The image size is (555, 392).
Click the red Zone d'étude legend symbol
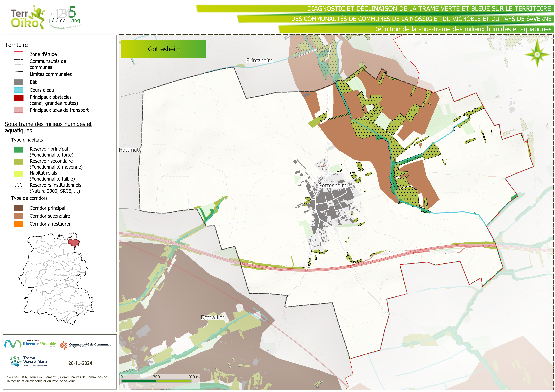click(x=19, y=54)
